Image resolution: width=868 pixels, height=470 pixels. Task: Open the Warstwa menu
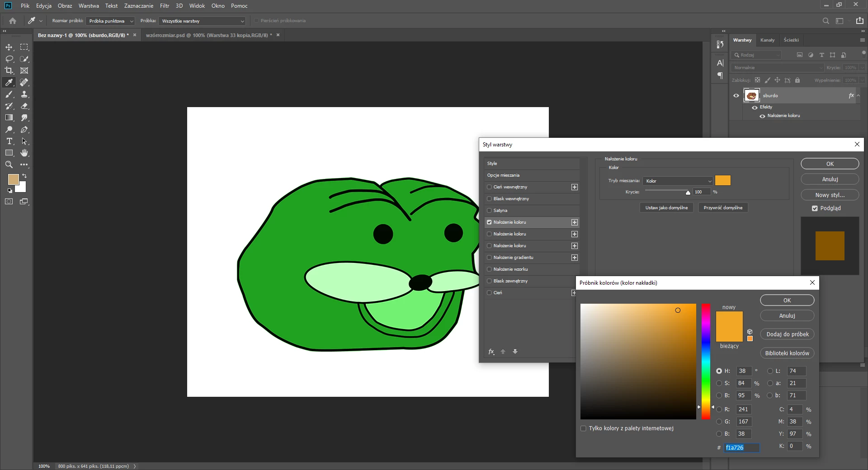point(89,6)
